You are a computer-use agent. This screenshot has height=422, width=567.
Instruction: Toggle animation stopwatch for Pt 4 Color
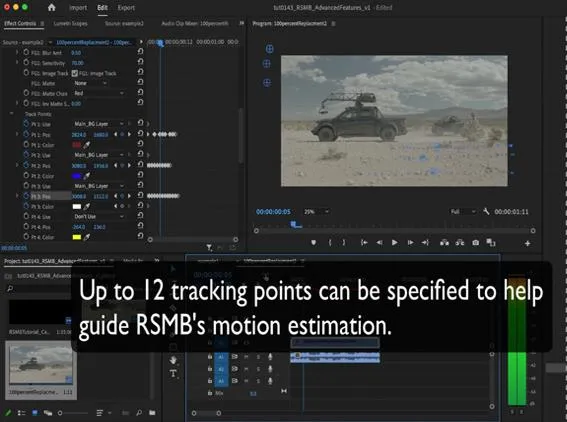(26, 237)
